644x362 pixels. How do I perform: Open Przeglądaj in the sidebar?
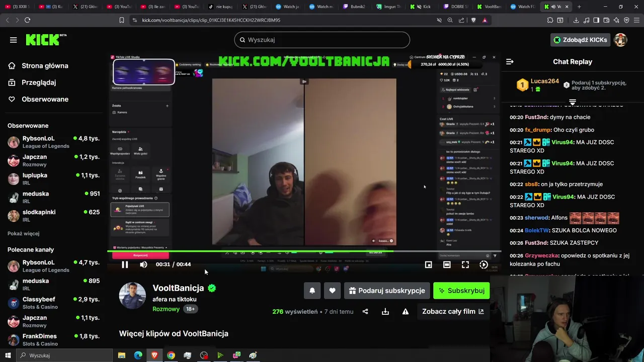[x=39, y=82]
